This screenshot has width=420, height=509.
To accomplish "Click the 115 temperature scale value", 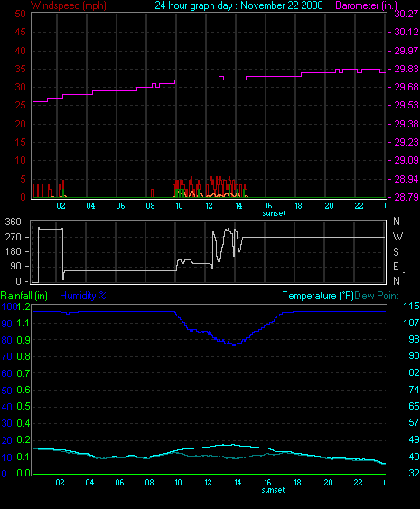I will point(411,306).
